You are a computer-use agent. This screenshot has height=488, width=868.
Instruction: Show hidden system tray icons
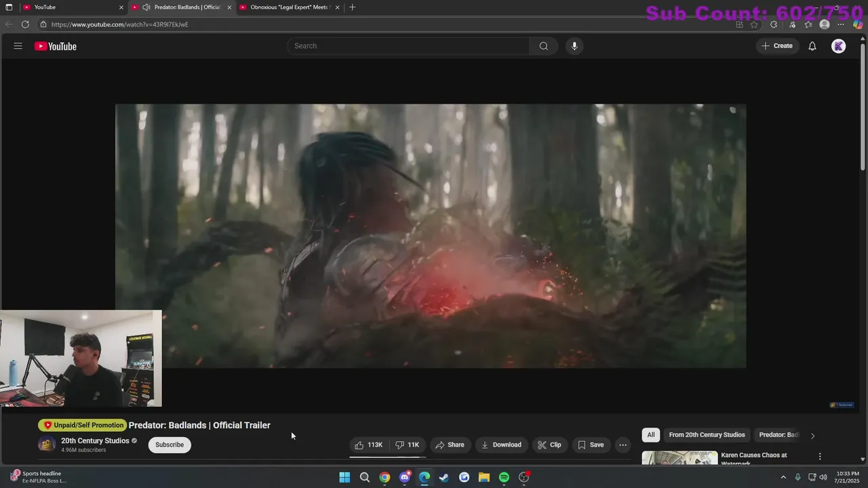tap(783, 477)
